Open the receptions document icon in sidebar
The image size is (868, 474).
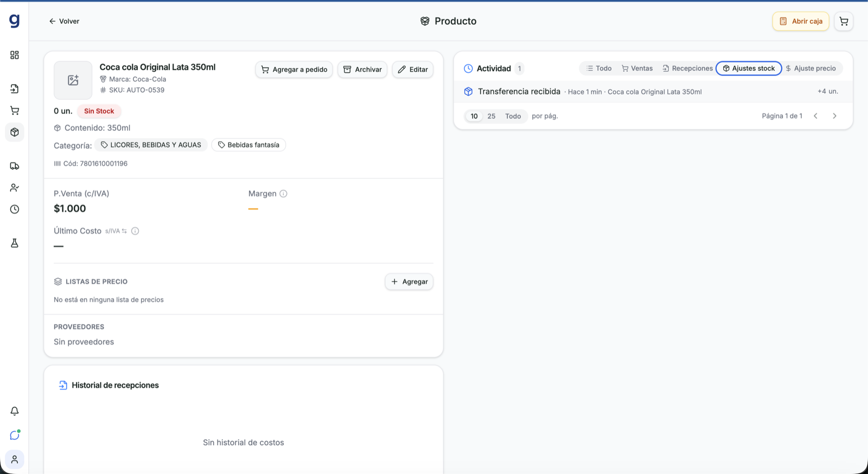click(x=15, y=89)
